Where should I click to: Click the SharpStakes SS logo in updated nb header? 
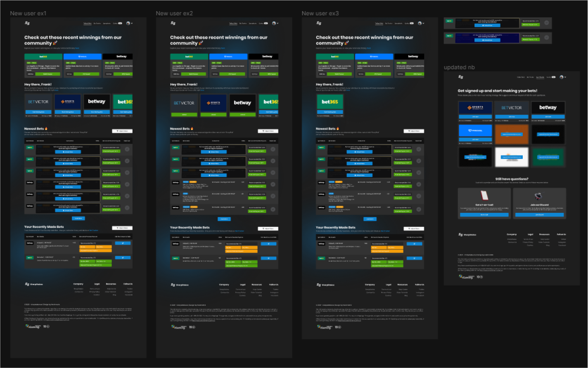[461, 77]
